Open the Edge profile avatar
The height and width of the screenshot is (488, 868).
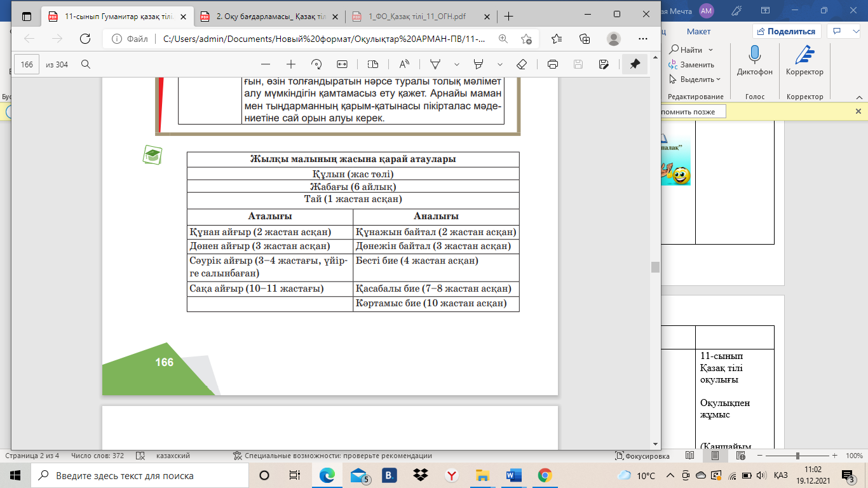(x=613, y=39)
